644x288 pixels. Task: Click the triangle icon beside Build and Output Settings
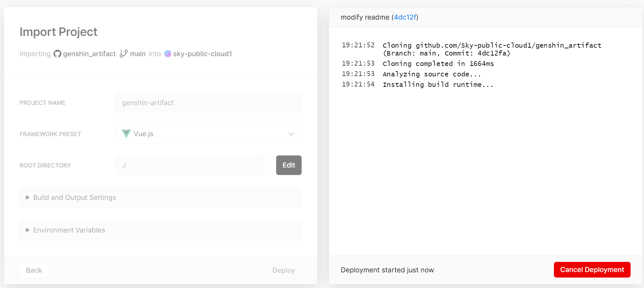(28, 198)
